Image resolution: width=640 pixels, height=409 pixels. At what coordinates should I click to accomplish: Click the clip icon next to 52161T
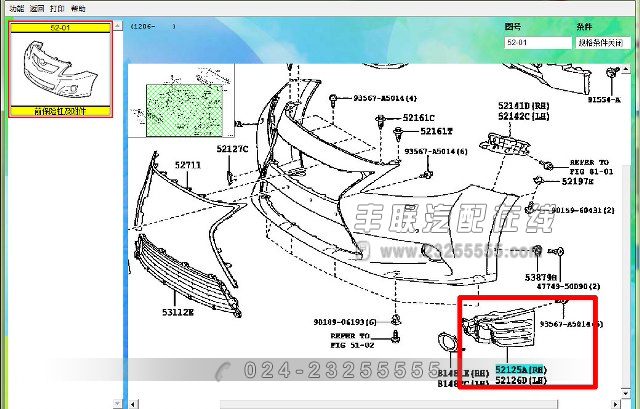point(398,133)
